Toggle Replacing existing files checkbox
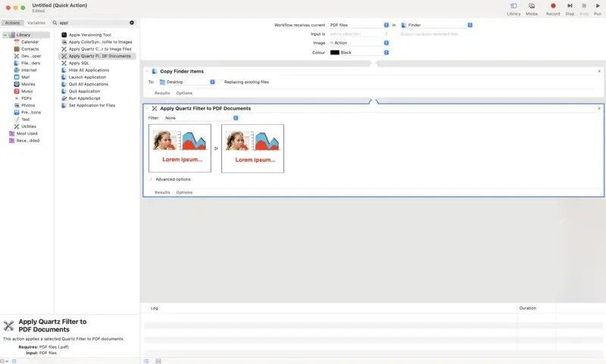 (220, 82)
